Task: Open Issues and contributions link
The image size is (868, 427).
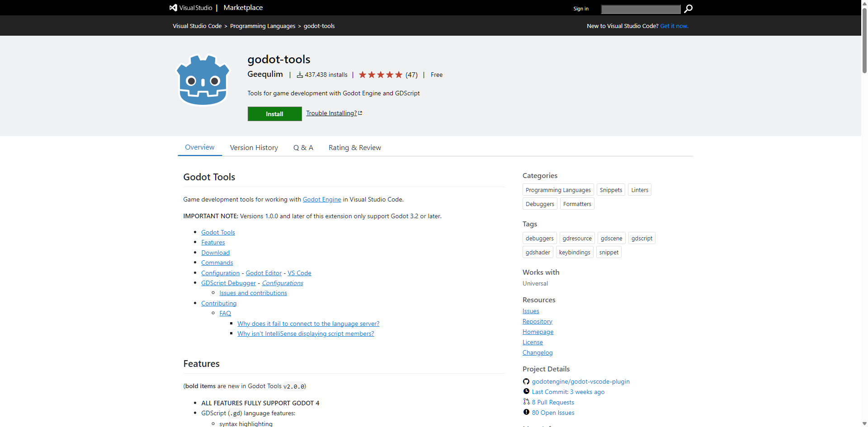Action: pyautogui.click(x=253, y=293)
